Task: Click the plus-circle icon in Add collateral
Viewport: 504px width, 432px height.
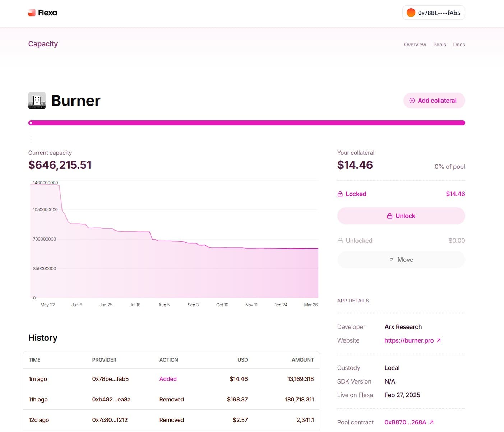Action: (412, 101)
